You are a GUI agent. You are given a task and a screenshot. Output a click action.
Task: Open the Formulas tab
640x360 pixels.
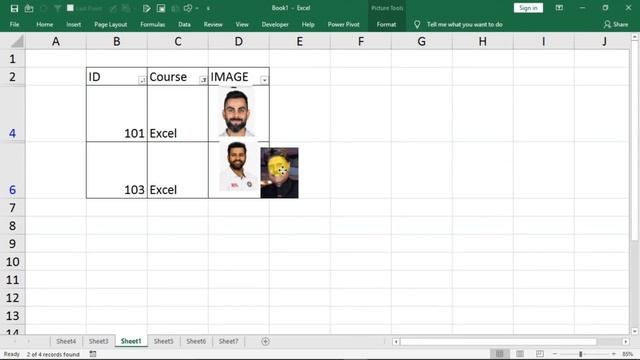tap(153, 24)
